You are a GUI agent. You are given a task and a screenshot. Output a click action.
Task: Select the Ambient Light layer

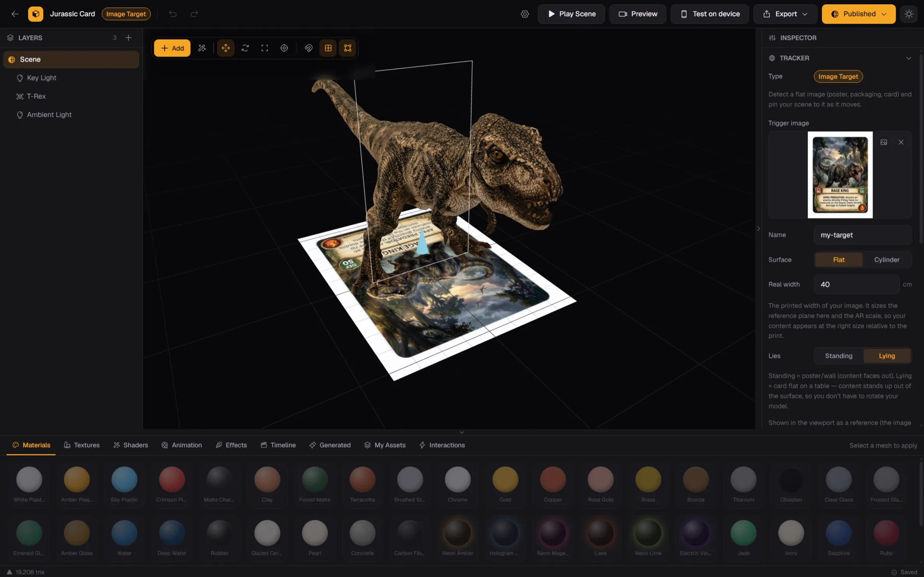click(x=71, y=115)
